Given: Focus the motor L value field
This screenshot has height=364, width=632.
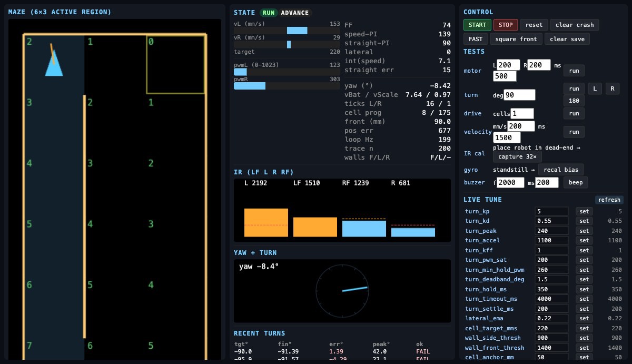Looking at the screenshot, I should (x=509, y=65).
